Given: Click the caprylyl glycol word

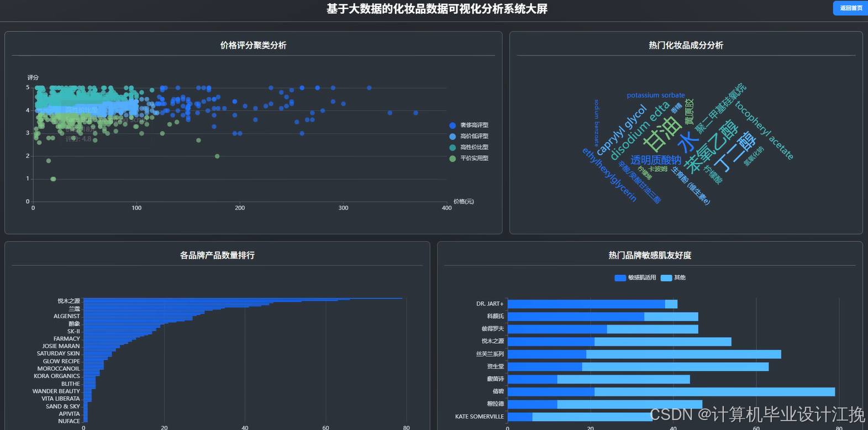Looking at the screenshot, I should [621, 129].
